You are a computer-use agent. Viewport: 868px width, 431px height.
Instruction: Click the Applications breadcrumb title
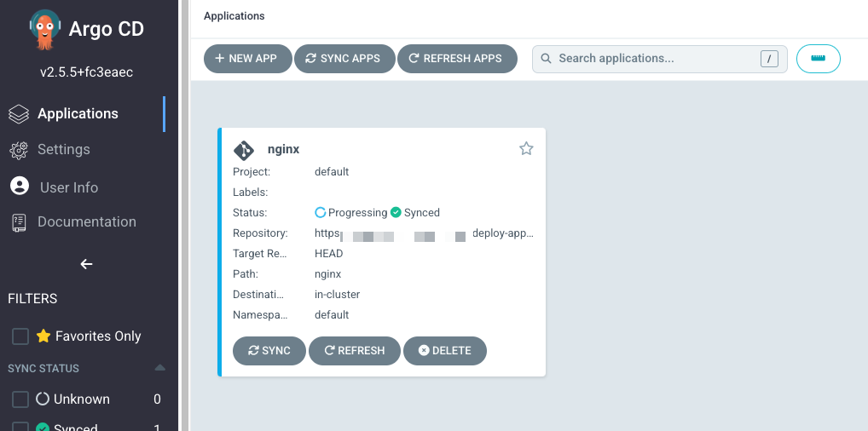(x=234, y=16)
